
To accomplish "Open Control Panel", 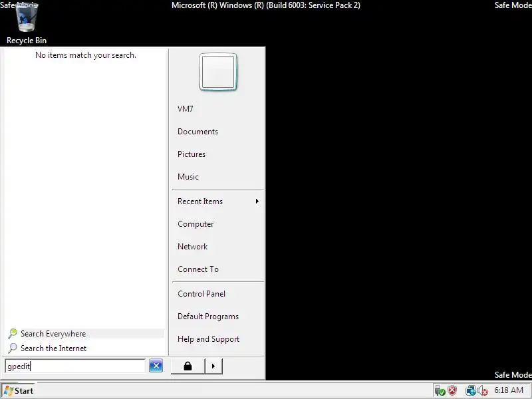I will (x=201, y=294).
